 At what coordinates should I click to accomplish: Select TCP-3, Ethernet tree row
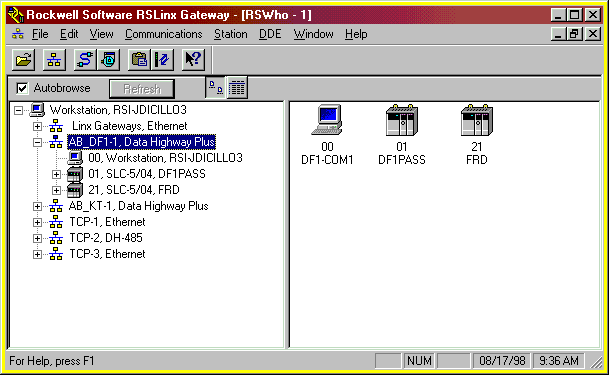[x=107, y=254]
